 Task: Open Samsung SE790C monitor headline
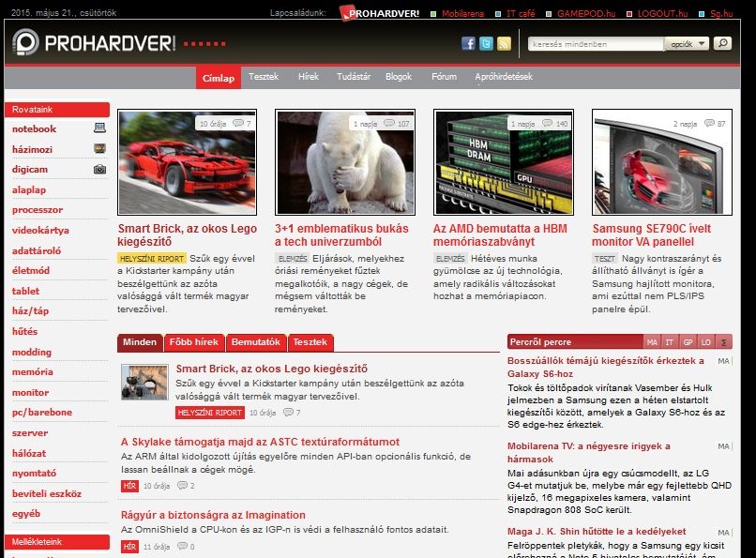pos(651,234)
